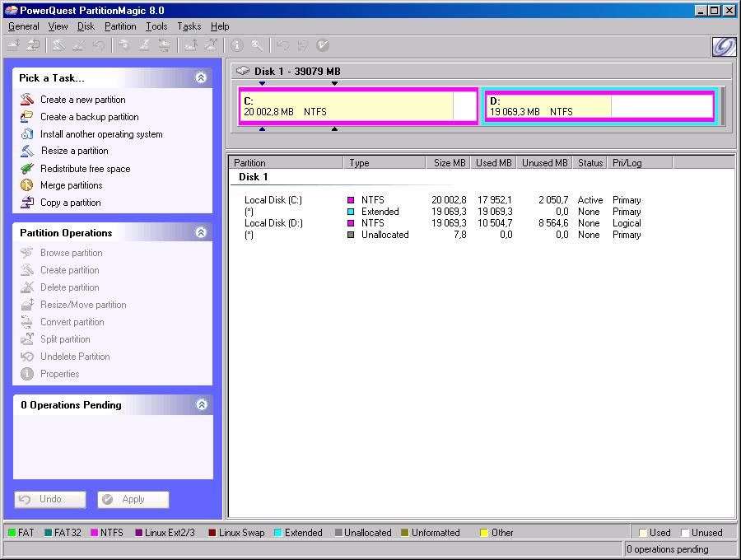Click the Split partition operation link

[65, 339]
